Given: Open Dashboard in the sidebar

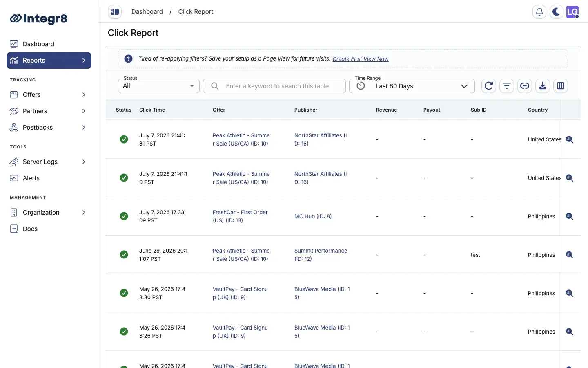Looking at the screenshot, I should point(49,44).
